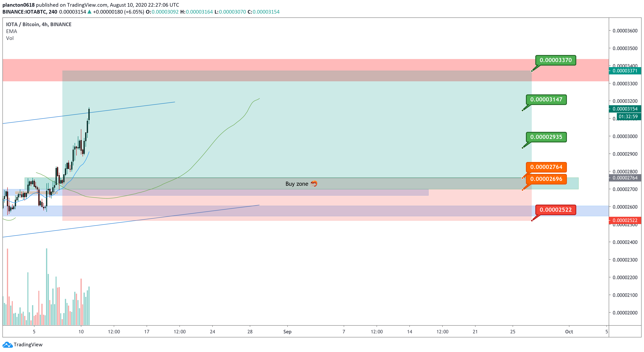Click the EMA indicator label
644x352 pixels.
(x=12, y=31)
